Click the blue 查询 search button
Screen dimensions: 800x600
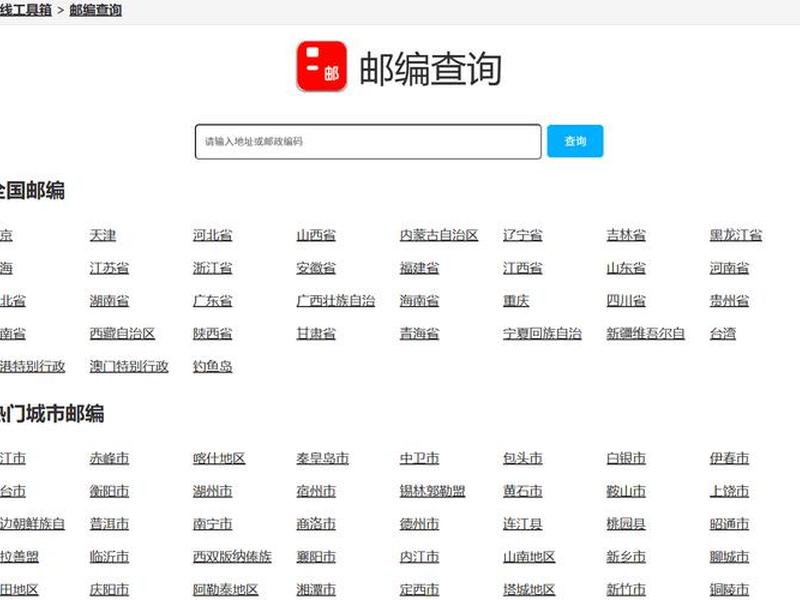tap(575, 141)
